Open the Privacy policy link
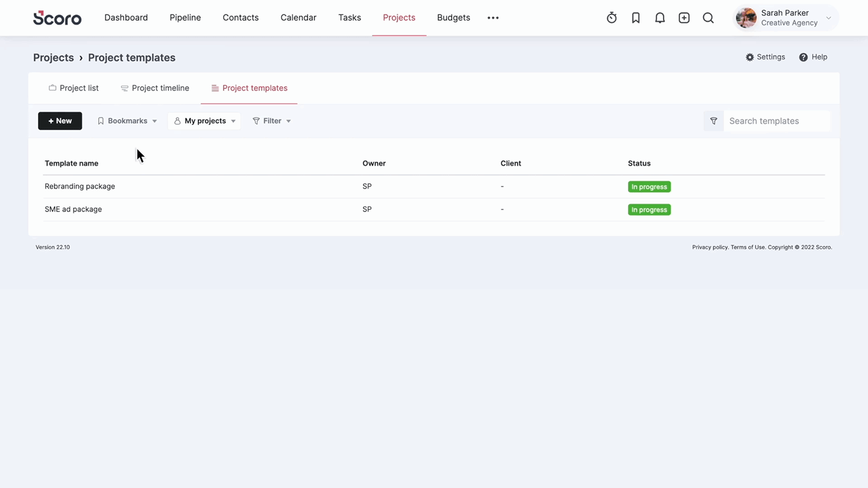This screenshot has height=488, width=868. (710, 247)
